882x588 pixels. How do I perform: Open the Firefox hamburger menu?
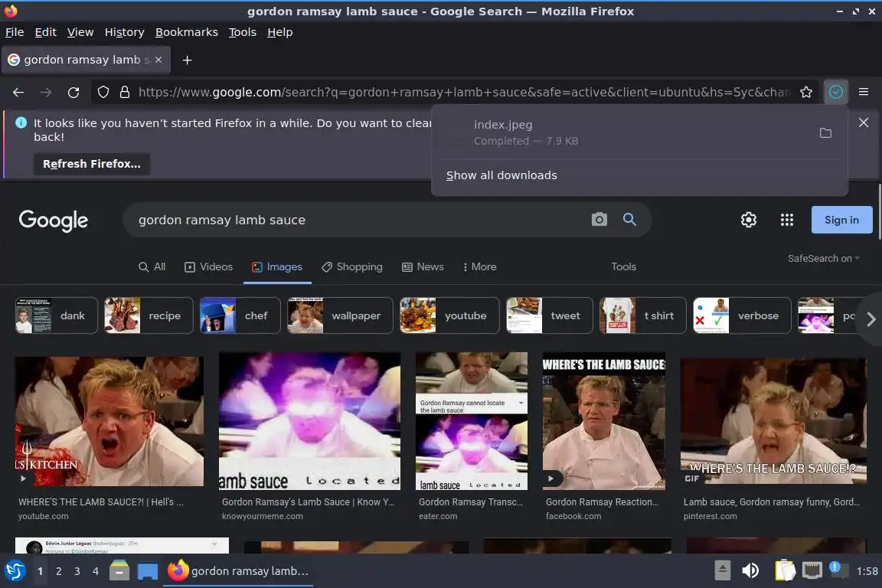click(x=864, y=93)
